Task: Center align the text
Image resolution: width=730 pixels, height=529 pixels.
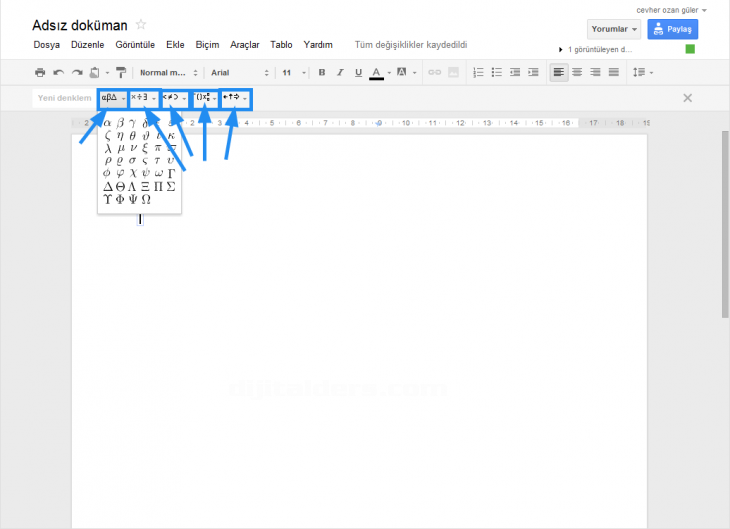Action: tap(577, 72)
